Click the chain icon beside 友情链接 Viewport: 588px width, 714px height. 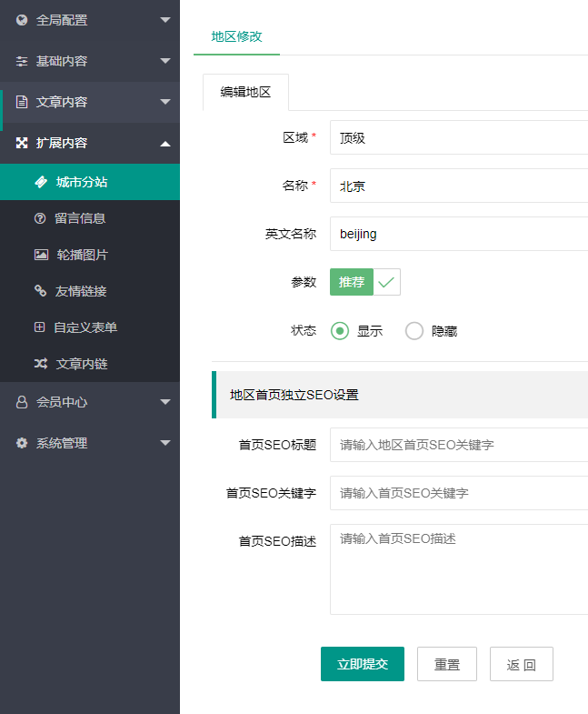pos(40,291)
